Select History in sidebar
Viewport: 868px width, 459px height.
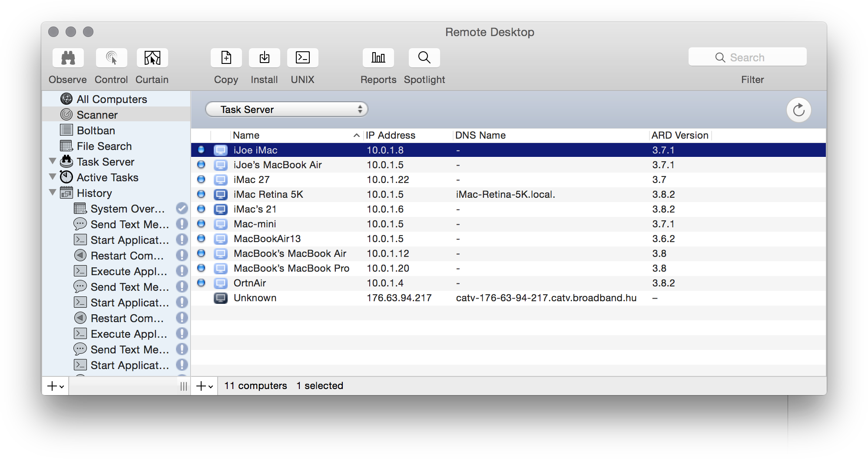pos(116,193)
